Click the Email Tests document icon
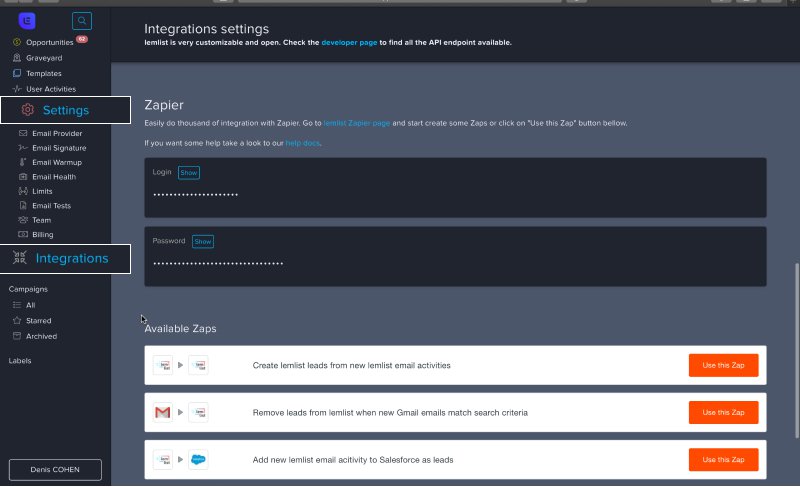This screenshot has height=487, width=800. click(x=23, y=206)
